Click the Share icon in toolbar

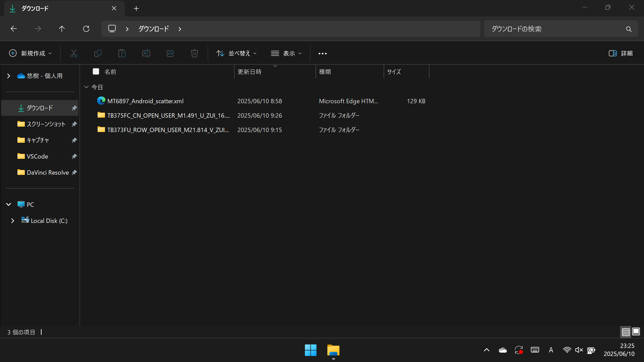click(x=170, y=53)
